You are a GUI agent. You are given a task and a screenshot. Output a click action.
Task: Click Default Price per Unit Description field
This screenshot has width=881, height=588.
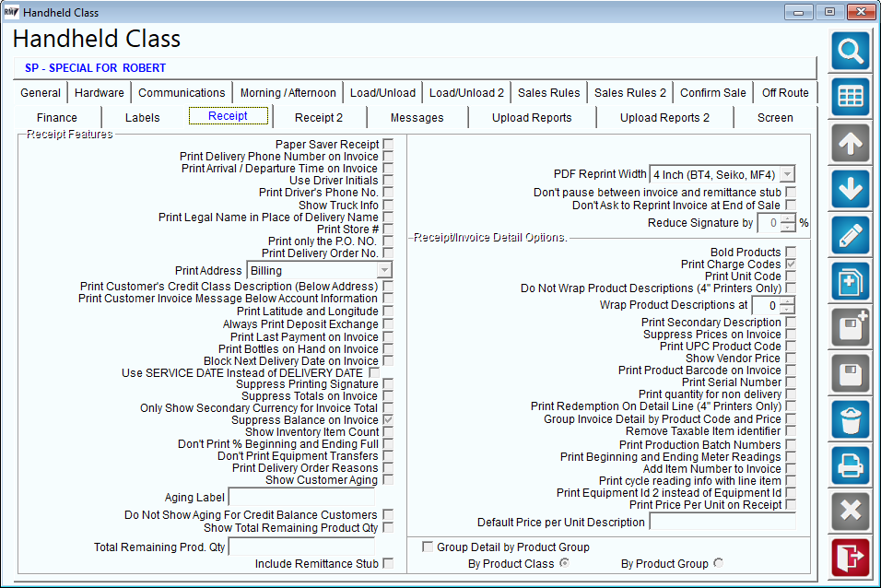click(x=722, y=522)
